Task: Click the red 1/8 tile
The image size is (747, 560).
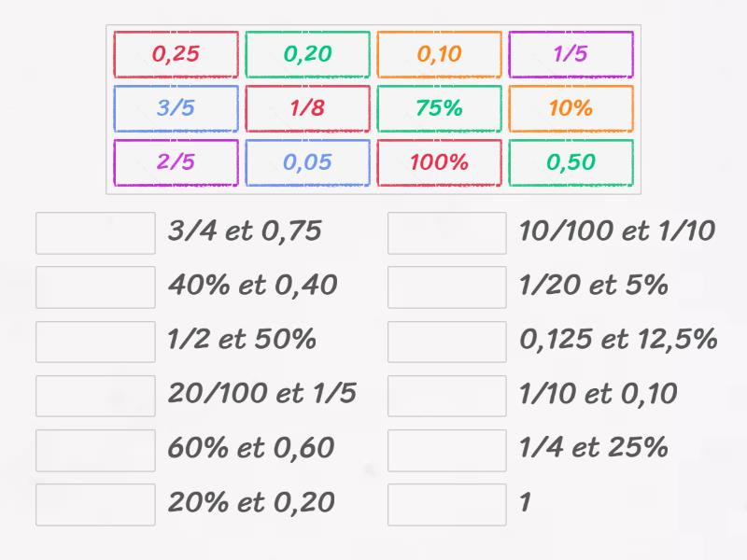Action: click(307, 108)
